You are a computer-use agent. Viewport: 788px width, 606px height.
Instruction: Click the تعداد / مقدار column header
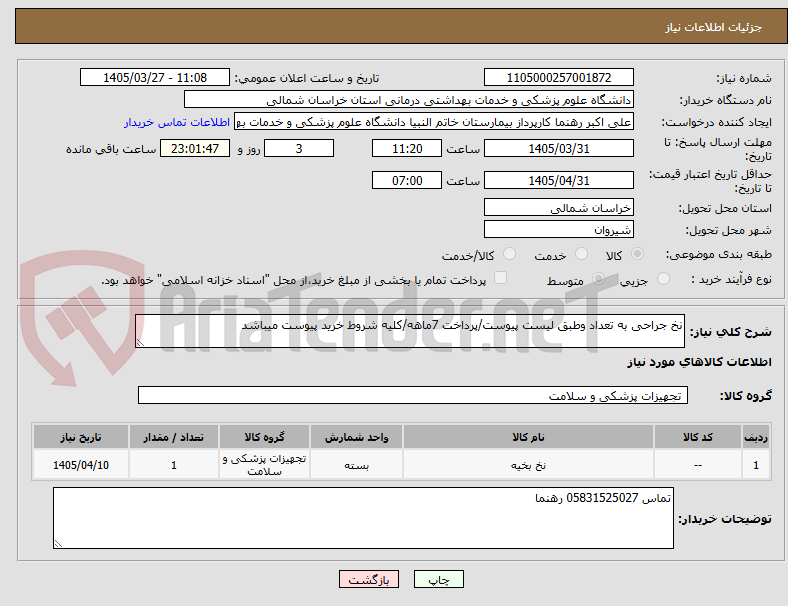click(x=174, y=437)
